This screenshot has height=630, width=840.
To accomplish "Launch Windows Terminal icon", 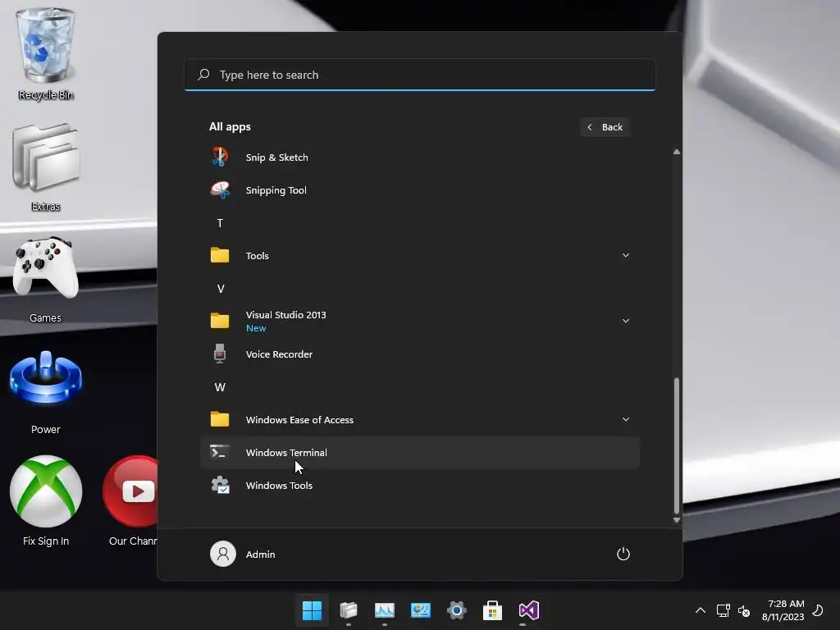I will click(220, 452).
